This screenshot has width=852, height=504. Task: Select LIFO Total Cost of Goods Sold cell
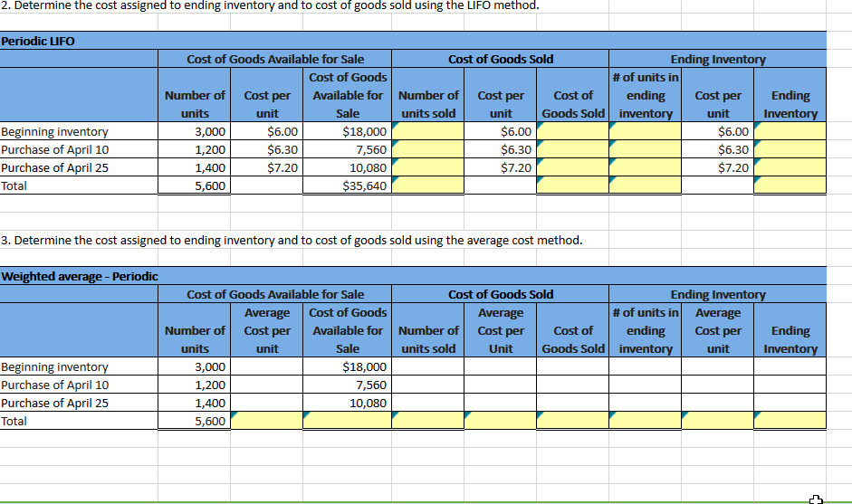pos(573,185)
